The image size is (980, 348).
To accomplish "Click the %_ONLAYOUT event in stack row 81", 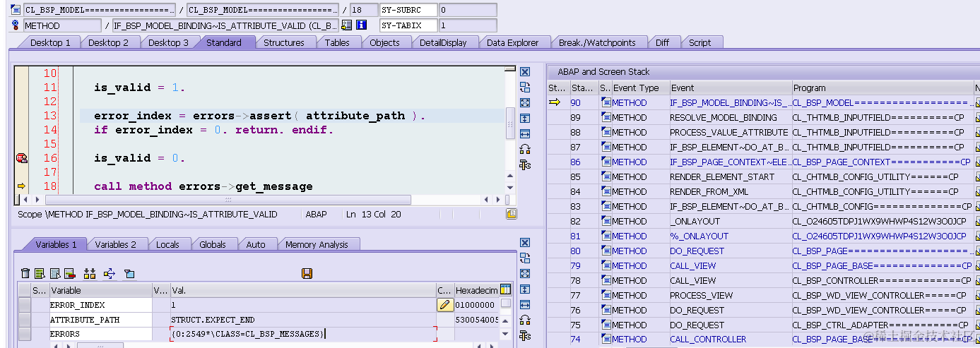I will click(699, 236).
